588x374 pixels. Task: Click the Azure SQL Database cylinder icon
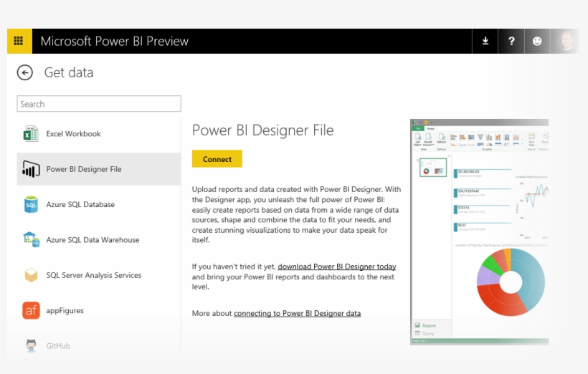31,204
